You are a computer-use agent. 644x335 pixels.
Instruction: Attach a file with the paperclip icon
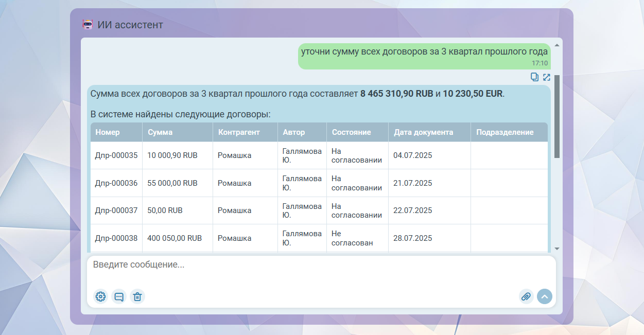click(526, 296)
